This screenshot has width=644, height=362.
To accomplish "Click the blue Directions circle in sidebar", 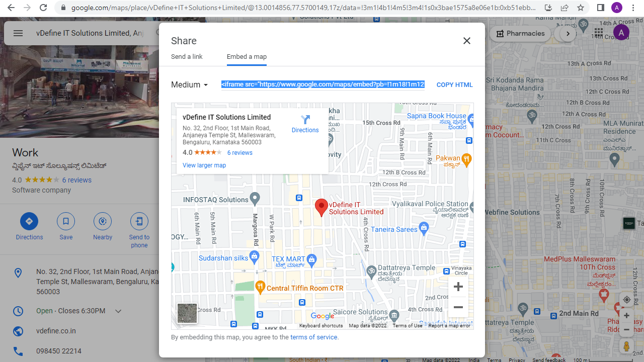I will click(x=29, y=221).
